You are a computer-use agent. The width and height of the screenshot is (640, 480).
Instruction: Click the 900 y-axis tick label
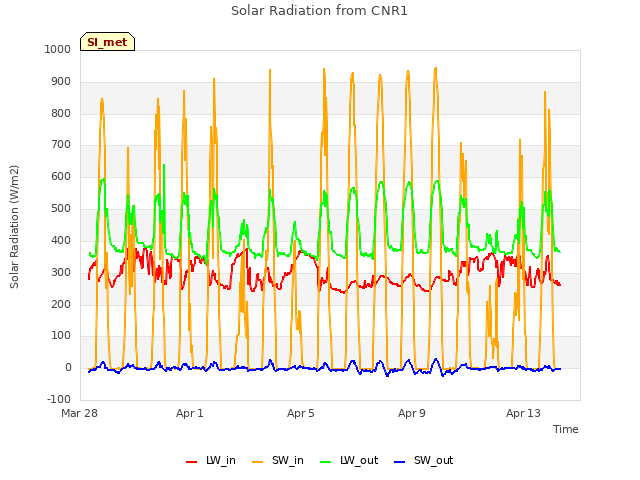pos(61,81)
